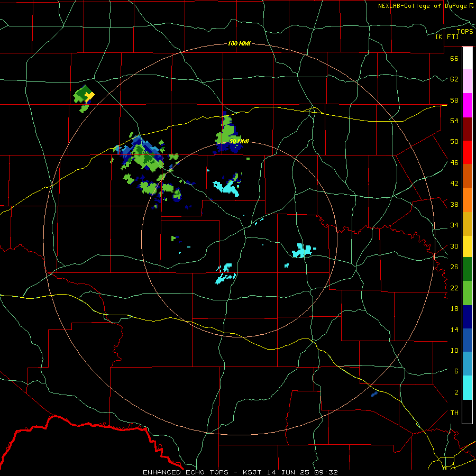Click the '58' legend value

(x=454, y=100)
